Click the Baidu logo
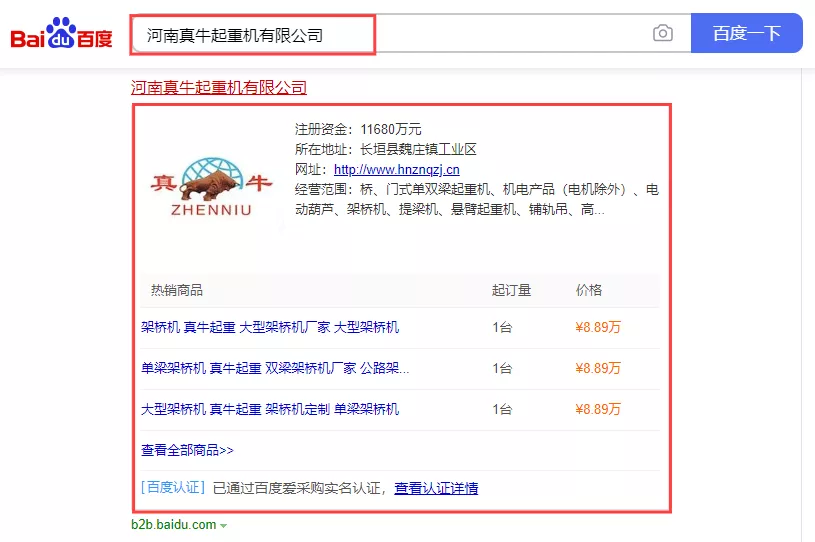The image size is (815, 542). [x=61, y=33]
